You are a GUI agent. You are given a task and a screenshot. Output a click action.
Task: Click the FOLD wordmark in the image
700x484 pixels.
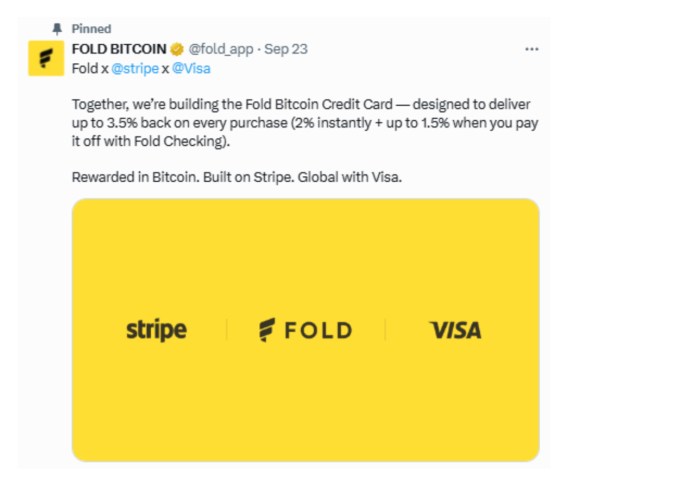318,330
